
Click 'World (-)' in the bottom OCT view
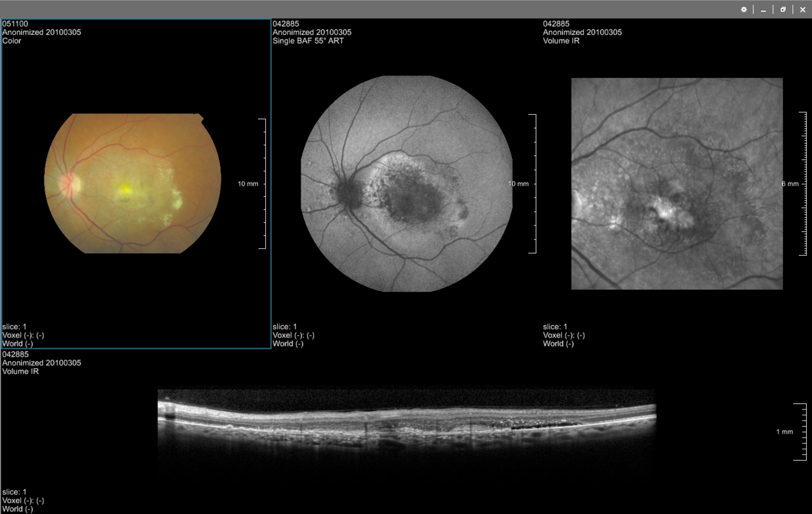(x=18, y=509)
